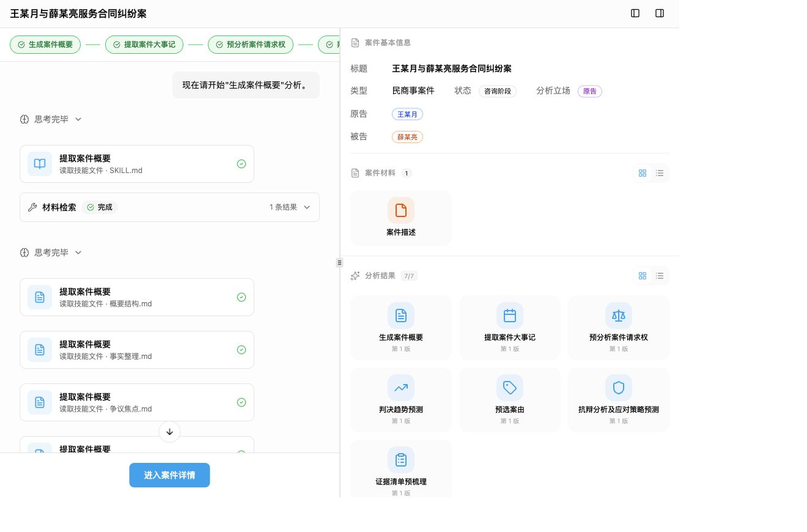Click the panel divider drag handle

click(x=340, y=262)
